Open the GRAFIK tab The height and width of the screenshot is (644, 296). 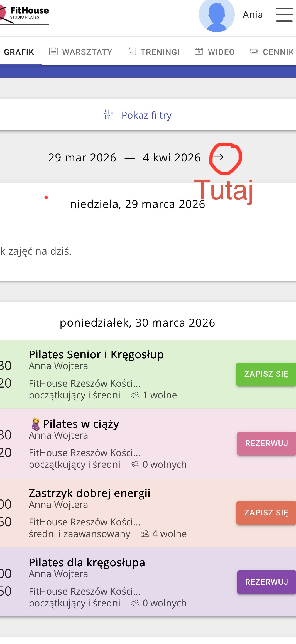click(x=19, y=52)
